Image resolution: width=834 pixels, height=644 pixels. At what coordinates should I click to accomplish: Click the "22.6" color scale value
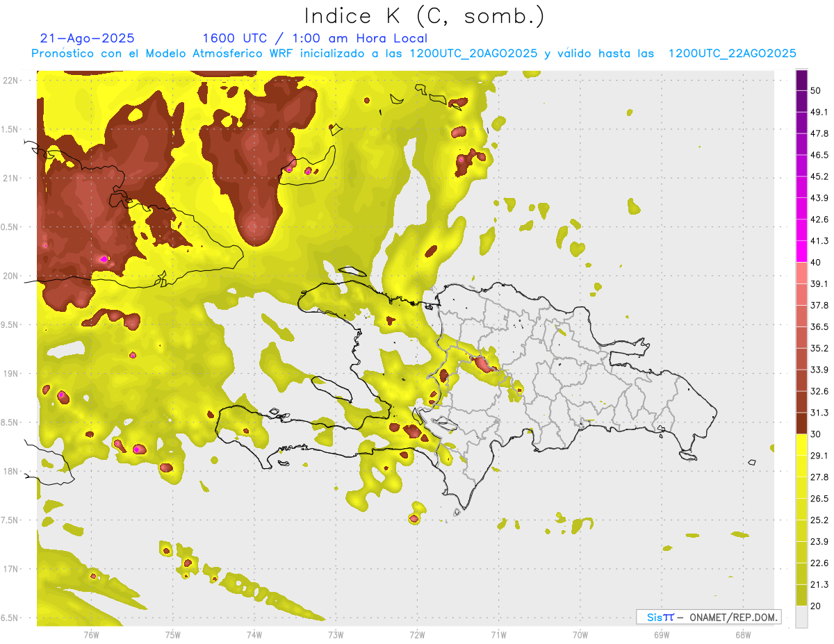819,563
